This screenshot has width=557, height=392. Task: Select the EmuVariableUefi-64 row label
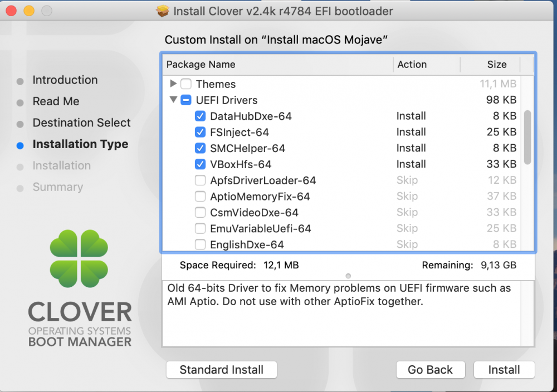[x=260, y=228]
